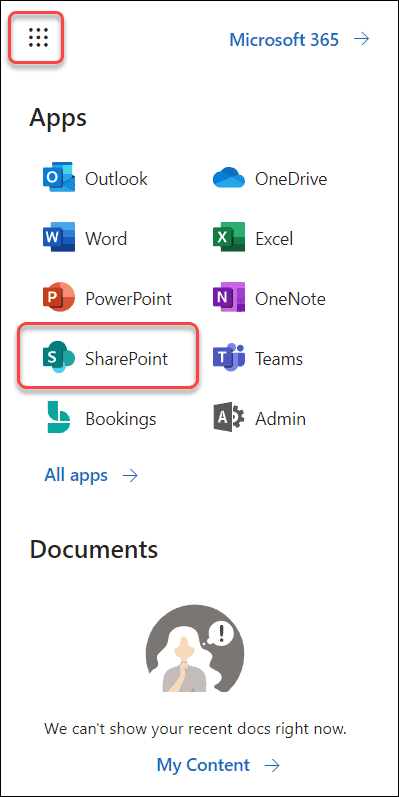This screenshot has height=797, width=399.
Task: Open the Admin center icon
Action: (229, 418)
